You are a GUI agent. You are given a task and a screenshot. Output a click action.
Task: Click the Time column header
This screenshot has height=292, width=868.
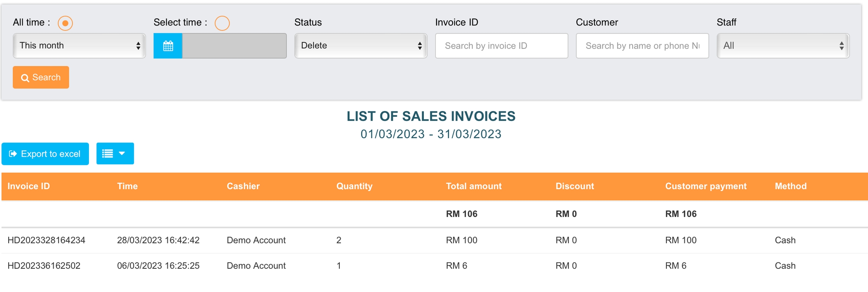point(127,186)
